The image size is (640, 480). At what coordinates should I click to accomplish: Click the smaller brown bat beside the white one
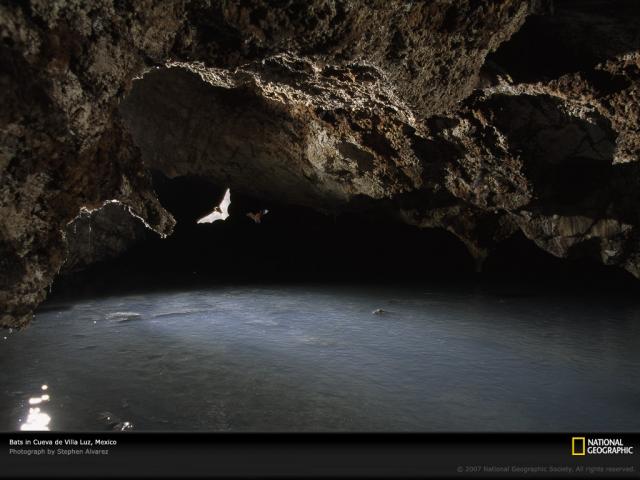pos(257,215)
